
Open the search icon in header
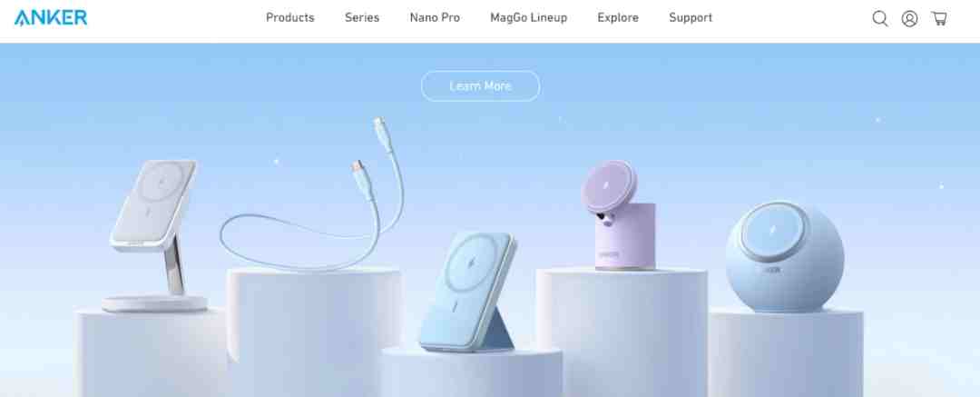pyautogui.click(x=880, y=18)
